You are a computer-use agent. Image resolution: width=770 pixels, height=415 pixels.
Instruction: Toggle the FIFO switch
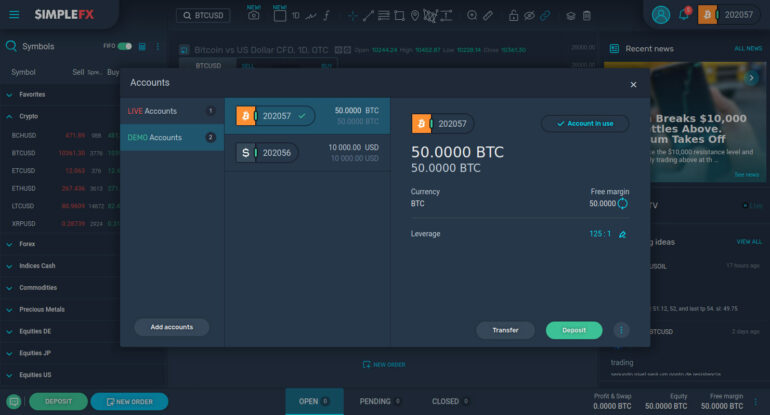coord(125,46)
